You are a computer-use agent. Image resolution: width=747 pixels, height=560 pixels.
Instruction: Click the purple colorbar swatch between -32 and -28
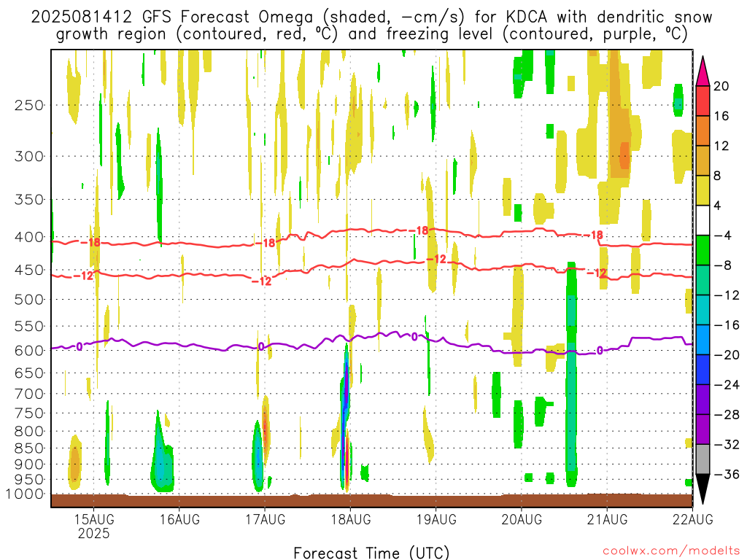tap(703, 429)
